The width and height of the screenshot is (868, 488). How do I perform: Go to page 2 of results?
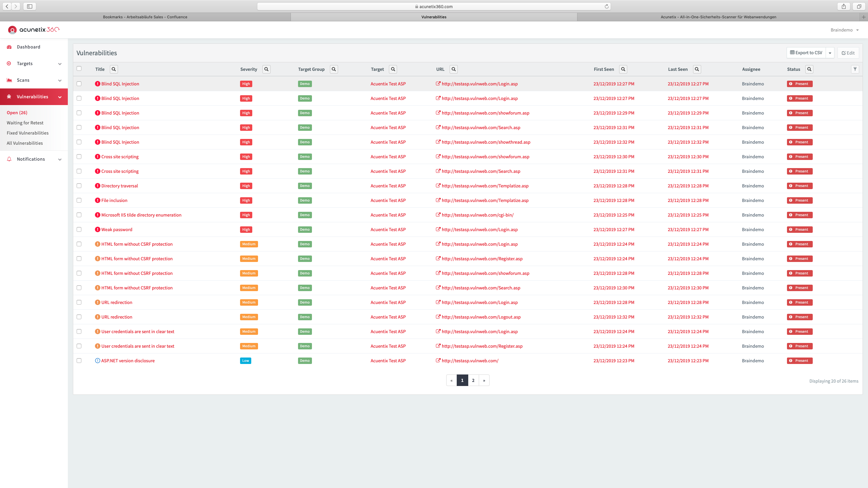(x=473, y=380)
